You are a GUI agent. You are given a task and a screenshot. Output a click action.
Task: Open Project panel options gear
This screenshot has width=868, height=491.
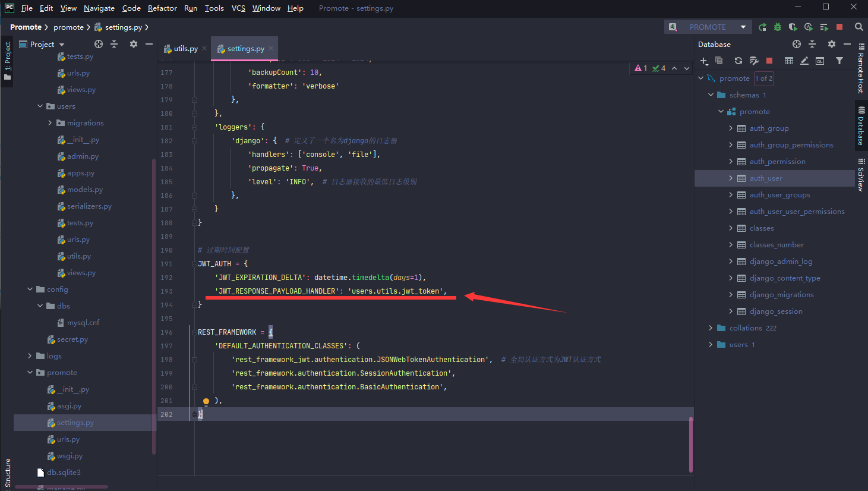(x=134, y=44)
